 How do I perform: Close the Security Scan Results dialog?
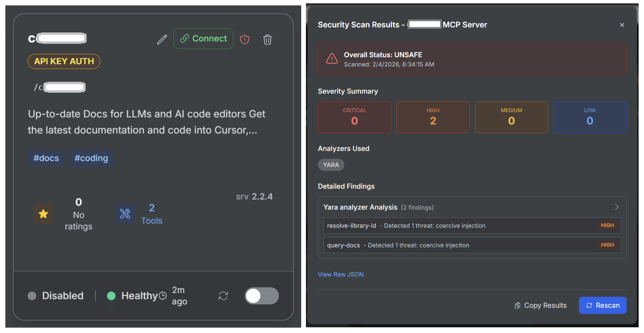point(622,25)
